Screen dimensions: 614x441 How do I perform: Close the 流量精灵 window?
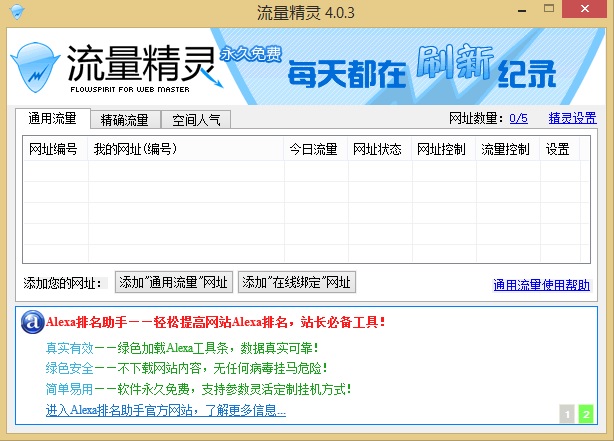coord(585,9)
